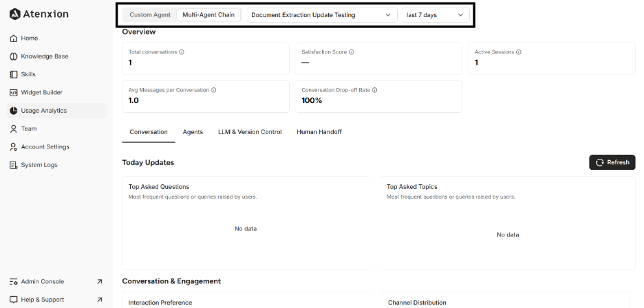
Task: Click the Total conversations info icon
Action: coord(182,52)
